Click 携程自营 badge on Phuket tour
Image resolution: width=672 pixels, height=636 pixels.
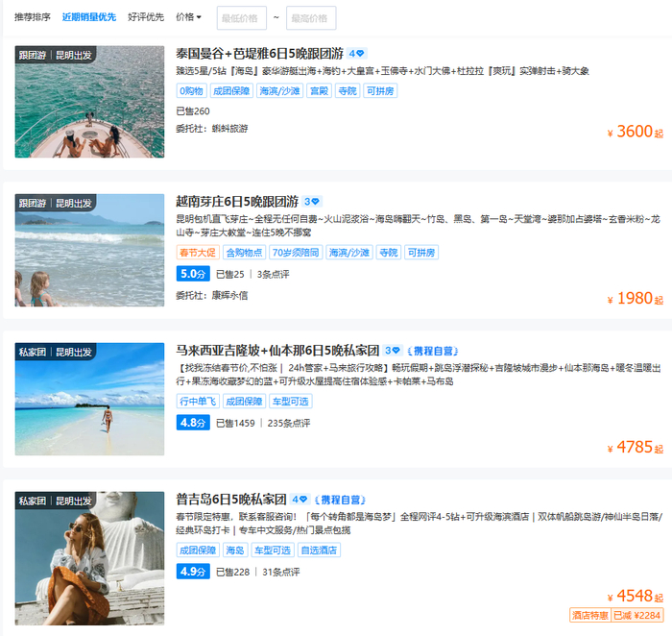340,500
